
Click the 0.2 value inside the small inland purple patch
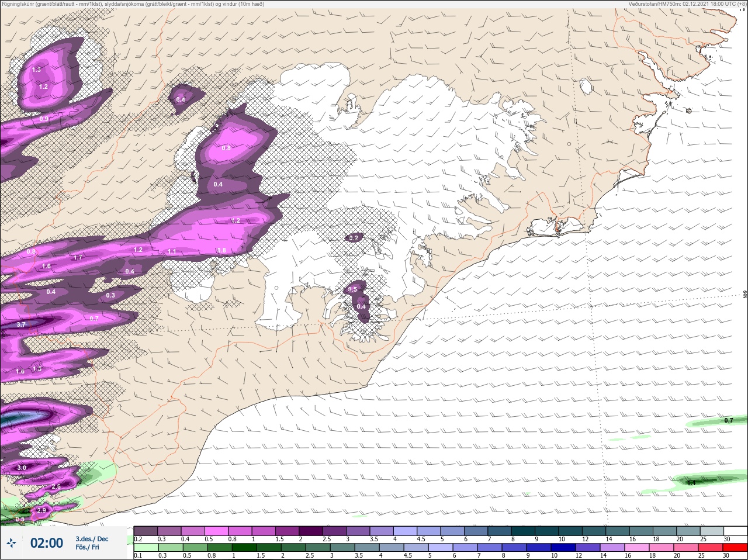tap(354, 238)
